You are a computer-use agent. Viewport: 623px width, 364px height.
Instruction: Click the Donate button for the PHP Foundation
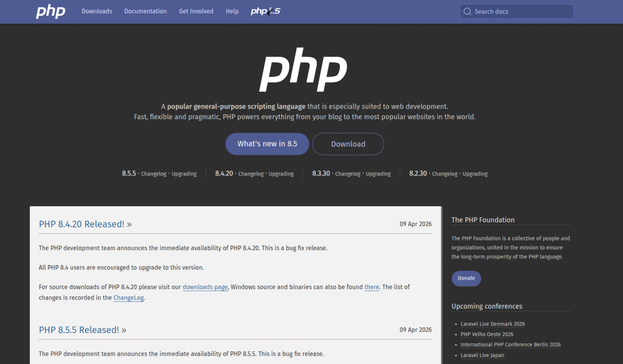[x=466, y=278]
